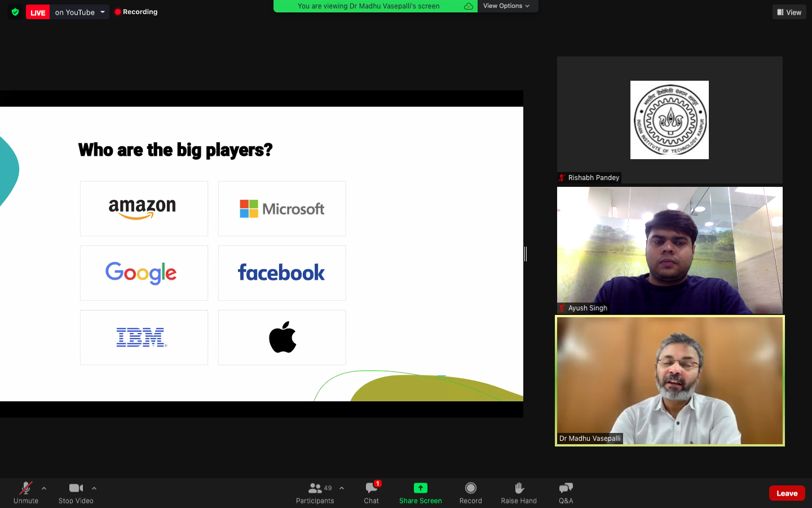Click the participant count 49
This screenshot has width=812, height=508.
point(328,488)
